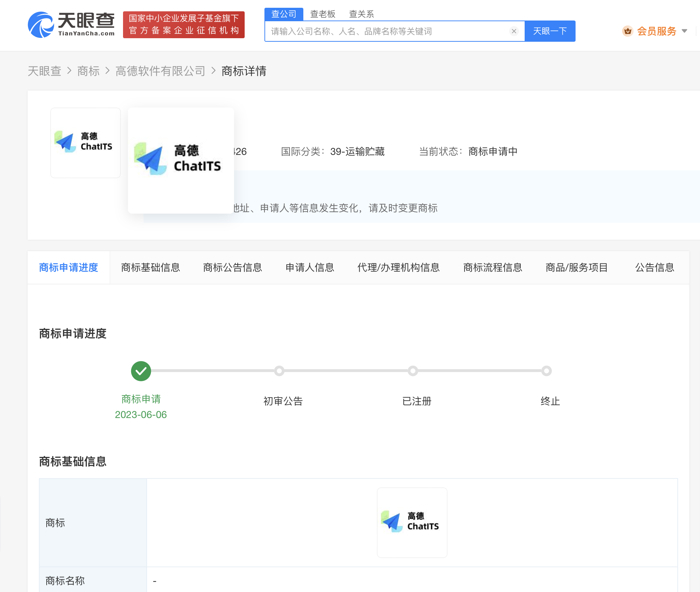Click the 初审公告 progress node
The height and width of the screenshot is (592, 700).
(x=279, y=371)
